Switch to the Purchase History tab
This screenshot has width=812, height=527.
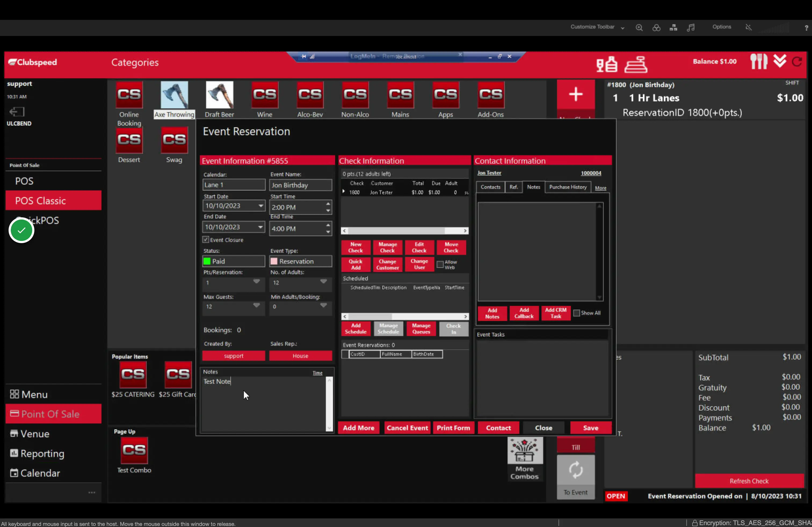coord(568,187)
